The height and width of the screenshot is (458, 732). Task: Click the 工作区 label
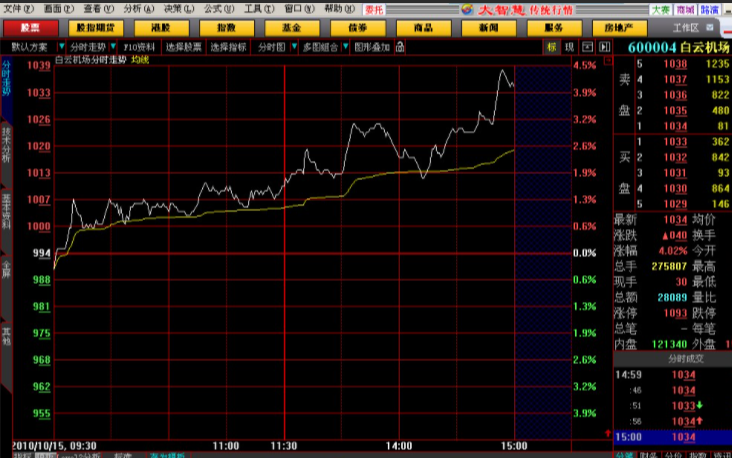pos(685,28)
